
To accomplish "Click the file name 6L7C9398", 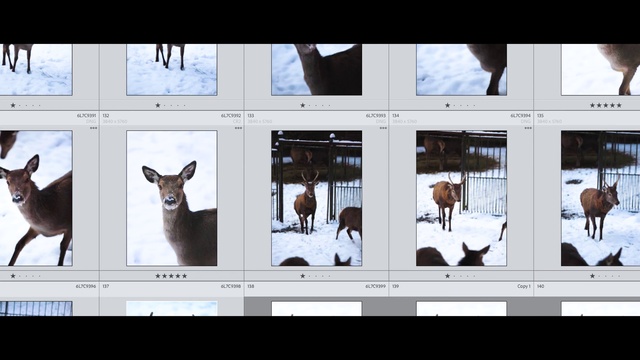I will pos(231,287).
